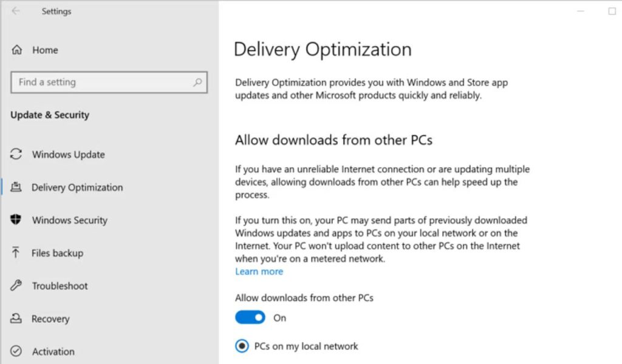Click the Files backup arrow icon
Screen dimensions: 622x364
point(16,253)
